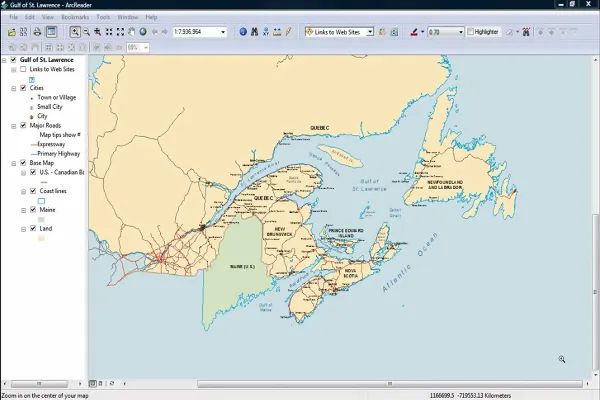Screen dimensions: 600x400
Task: Enable the Highlighter checkbox
Action: pos(471,32)
